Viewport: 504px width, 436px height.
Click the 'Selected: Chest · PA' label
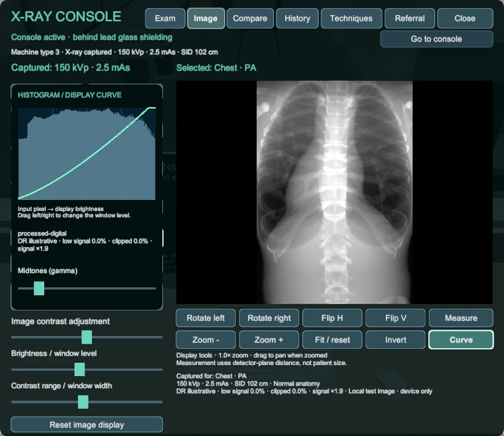point(216,68)
